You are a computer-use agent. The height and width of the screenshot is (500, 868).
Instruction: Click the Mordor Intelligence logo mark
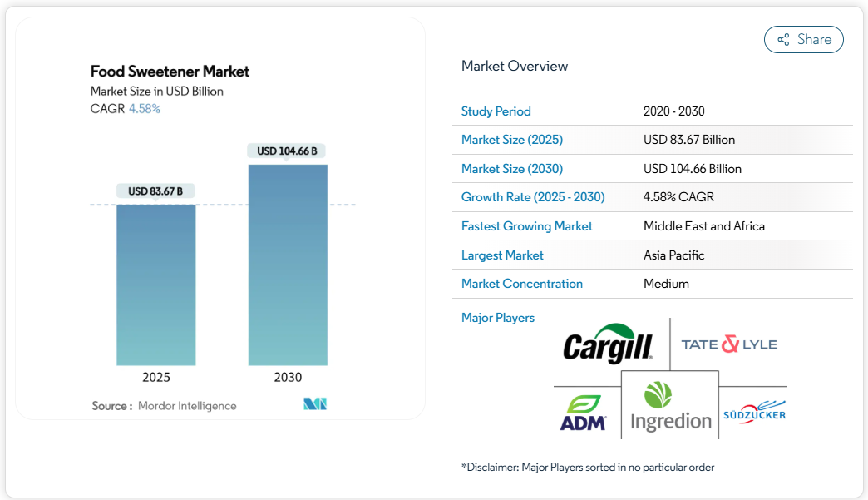click(315, 405)
